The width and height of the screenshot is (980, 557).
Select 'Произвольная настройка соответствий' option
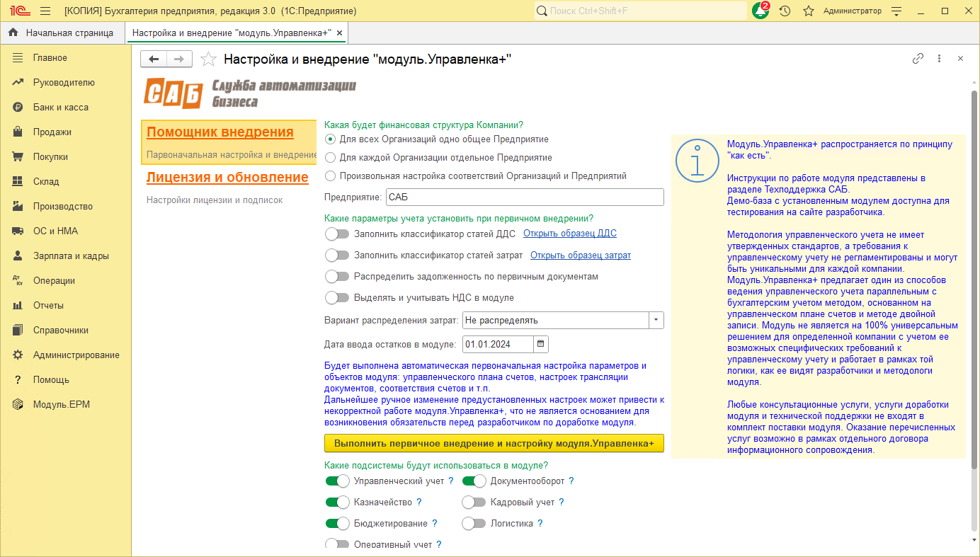tap(330, 176)
